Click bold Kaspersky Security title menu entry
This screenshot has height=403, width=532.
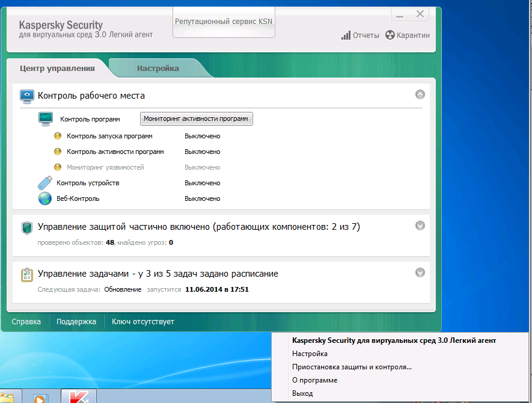coord(394,340)
